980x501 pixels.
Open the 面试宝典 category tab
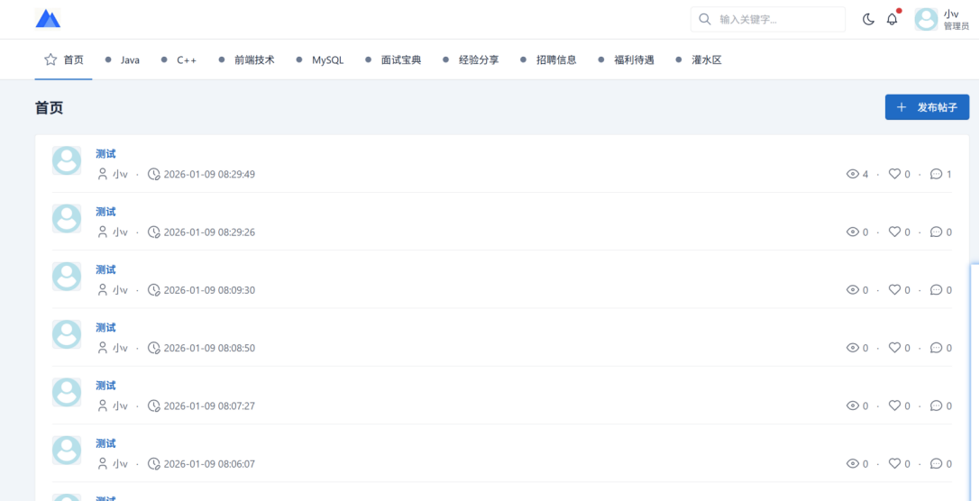click(393, 60)
